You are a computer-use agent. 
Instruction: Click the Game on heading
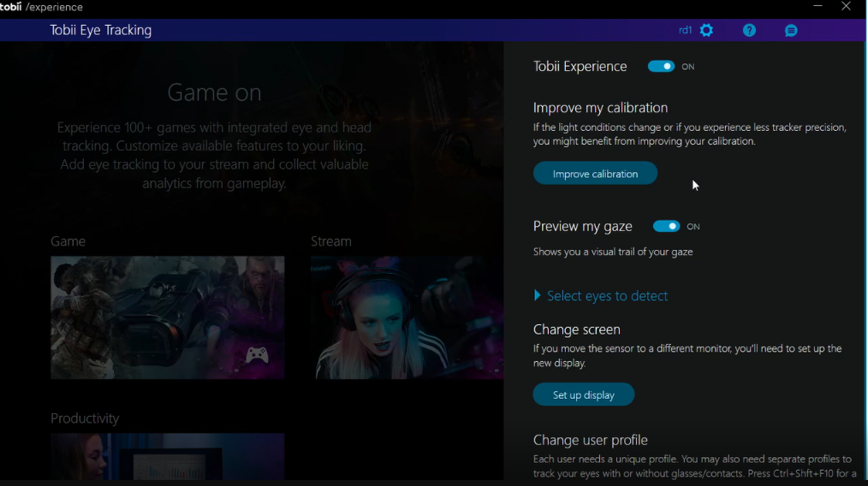214,92
